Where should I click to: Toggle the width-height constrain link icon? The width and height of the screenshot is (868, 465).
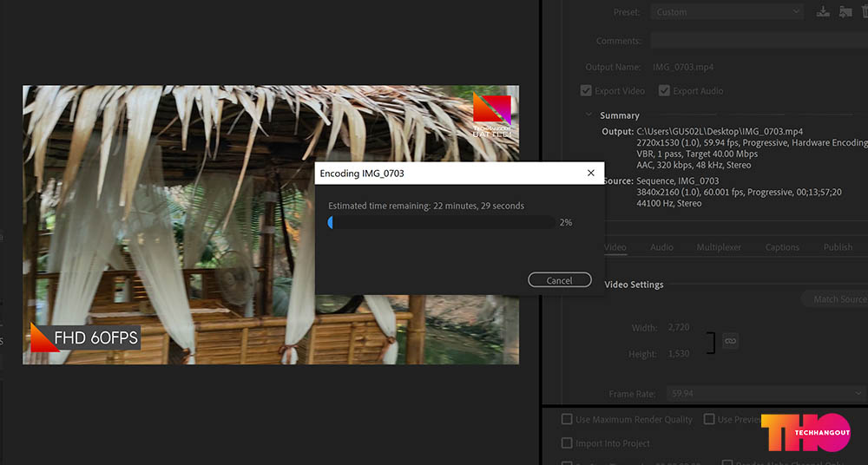(x=731, y=340)
